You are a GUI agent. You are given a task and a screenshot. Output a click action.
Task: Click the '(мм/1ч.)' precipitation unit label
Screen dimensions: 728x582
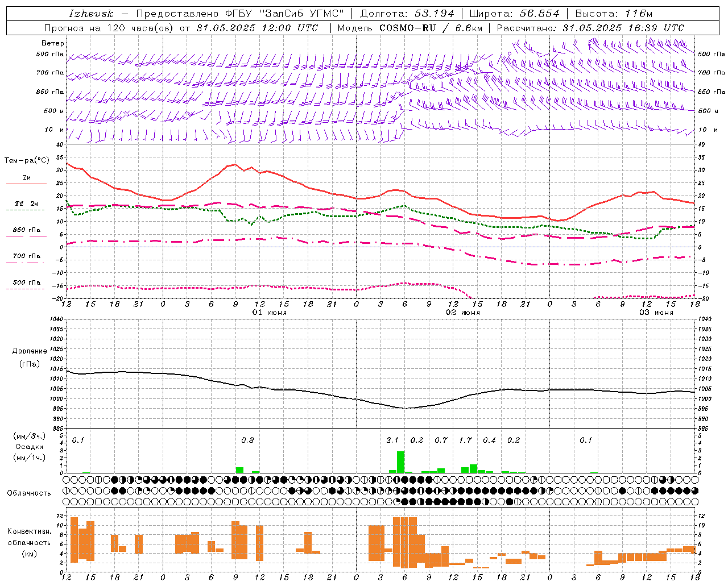pyautogui.click(x=29, y=458)
